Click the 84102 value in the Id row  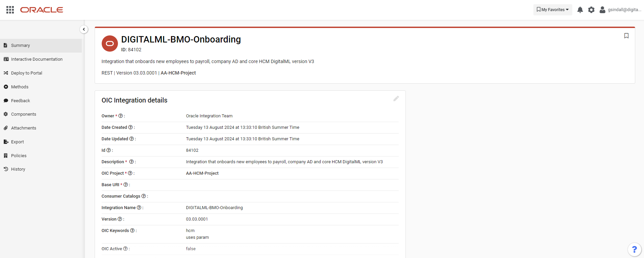click(192, 150)
